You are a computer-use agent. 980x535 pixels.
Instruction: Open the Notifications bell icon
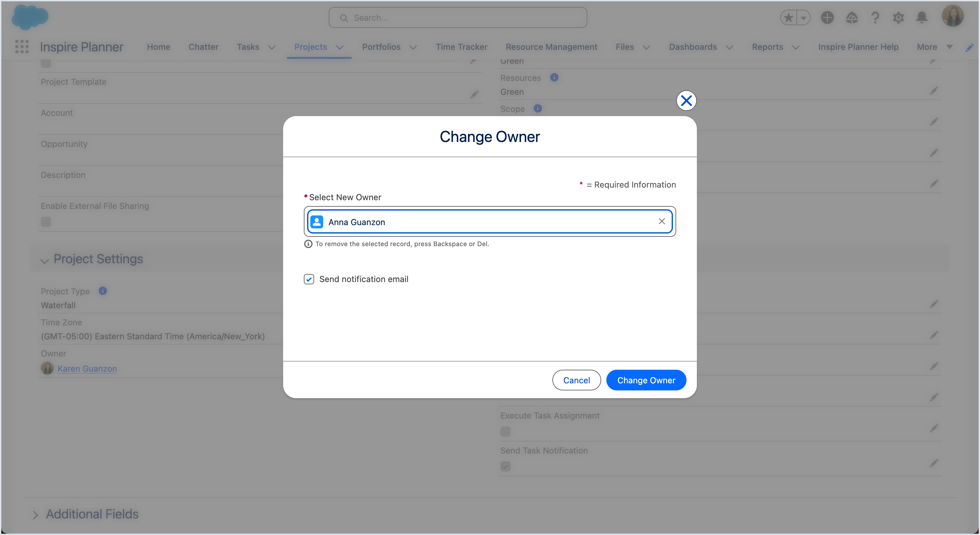pos(921,17)
